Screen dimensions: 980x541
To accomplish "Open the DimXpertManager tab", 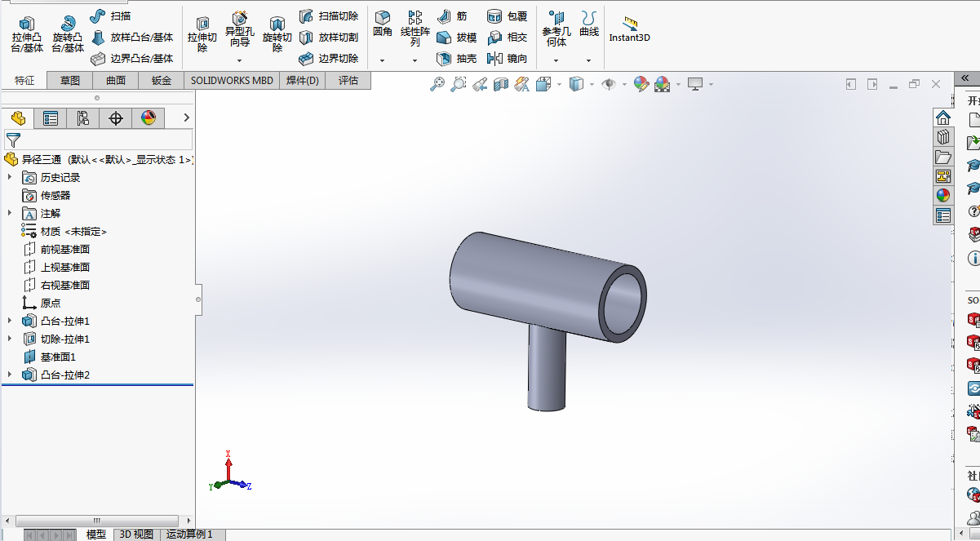I will [x=116, y=118].
